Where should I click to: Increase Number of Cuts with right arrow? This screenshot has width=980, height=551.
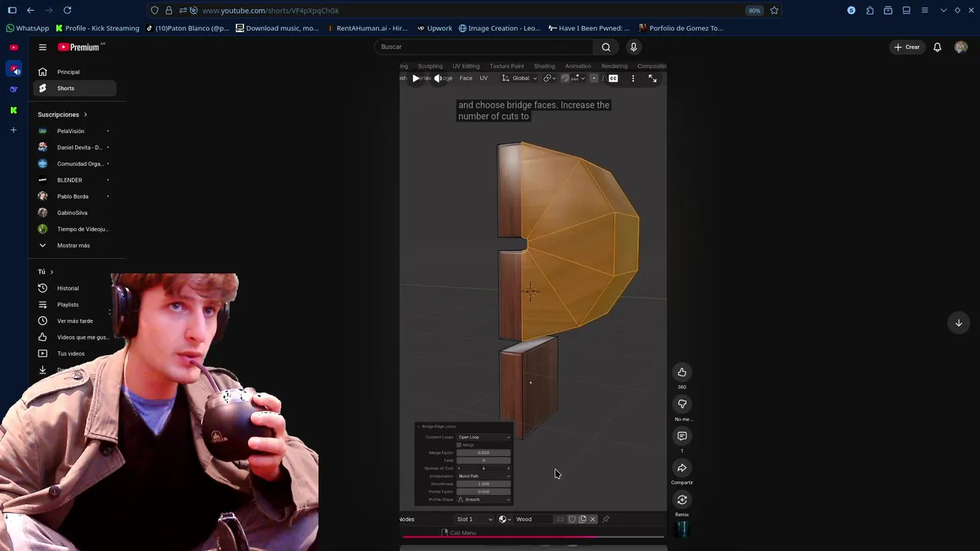pyautogui.click(x=508, y=468)
